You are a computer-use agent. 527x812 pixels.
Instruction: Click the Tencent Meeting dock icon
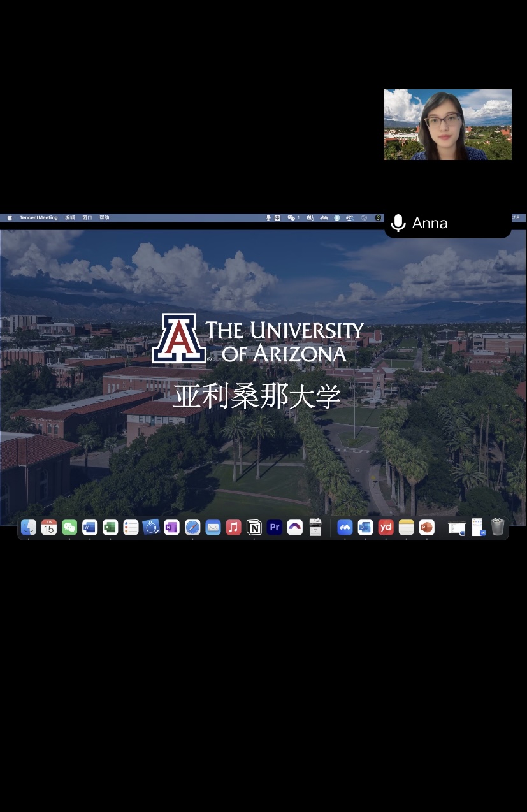[345, 527]
